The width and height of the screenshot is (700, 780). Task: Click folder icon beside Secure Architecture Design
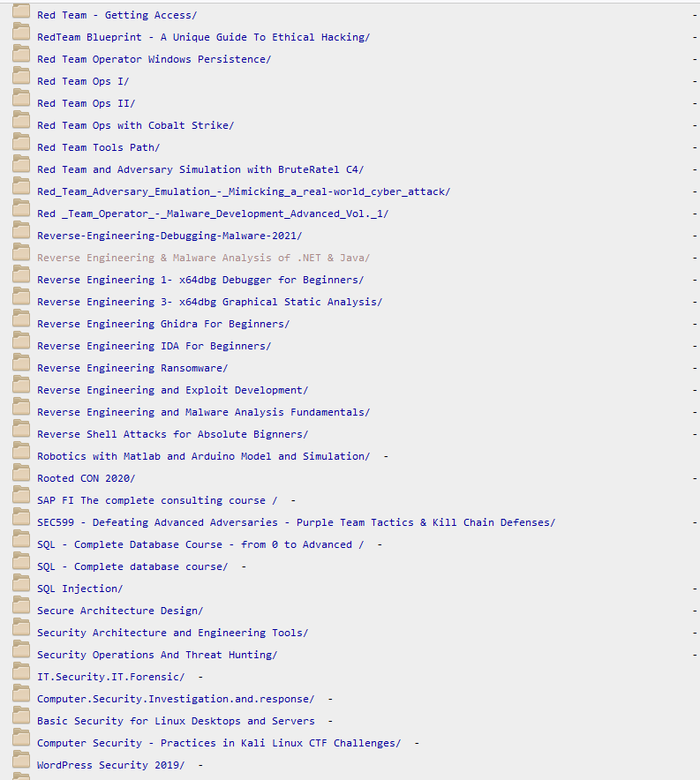[21, 605]
